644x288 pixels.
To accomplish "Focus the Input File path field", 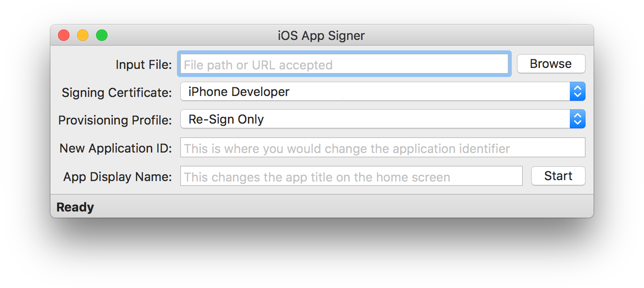I will click(344, 64).
